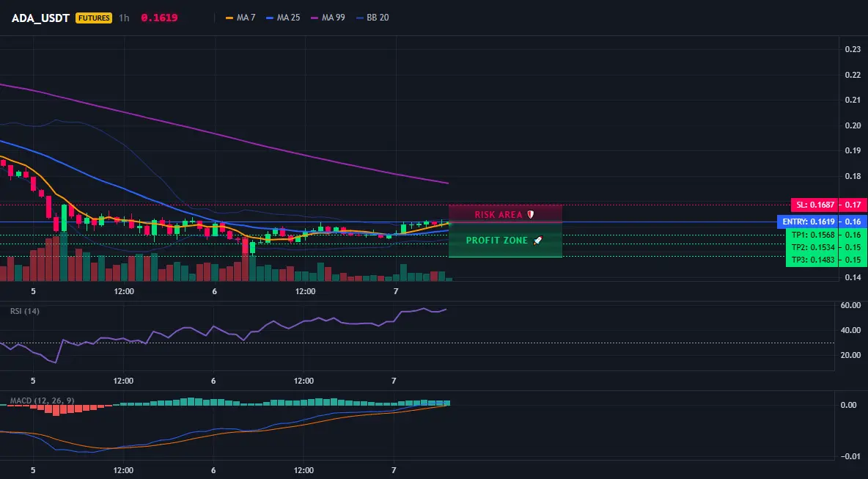This screenshot has height=479, width=868.
Task: Click the 0.21 price axis label
Action: 853,100
